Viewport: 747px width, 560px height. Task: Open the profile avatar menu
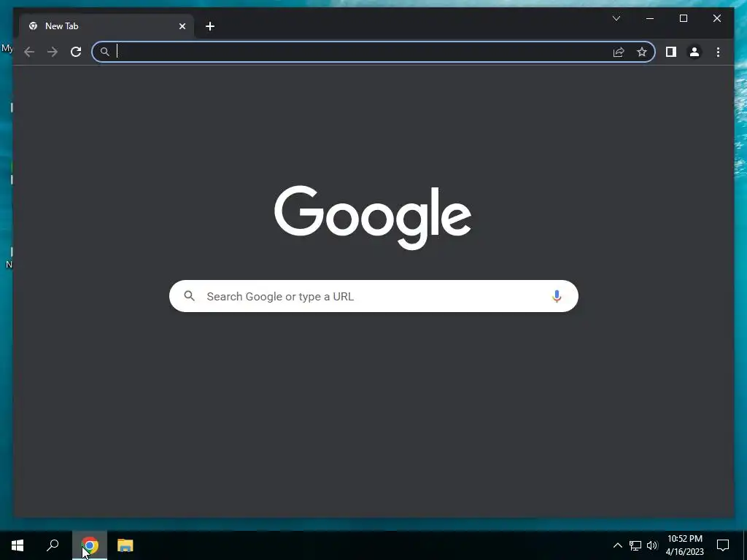(694, 52)
